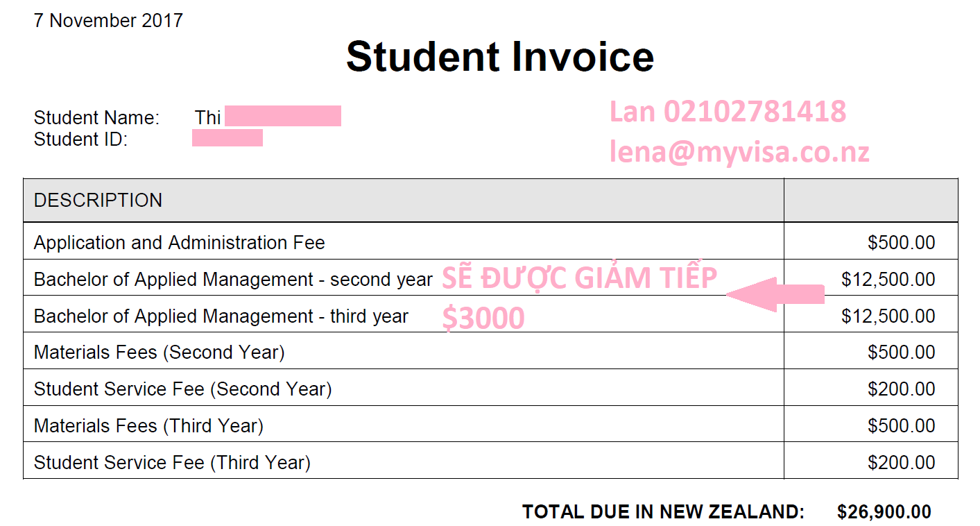Click Application and Administration Fee row
This screenshot has width=980, height=526.
(490, 242)
